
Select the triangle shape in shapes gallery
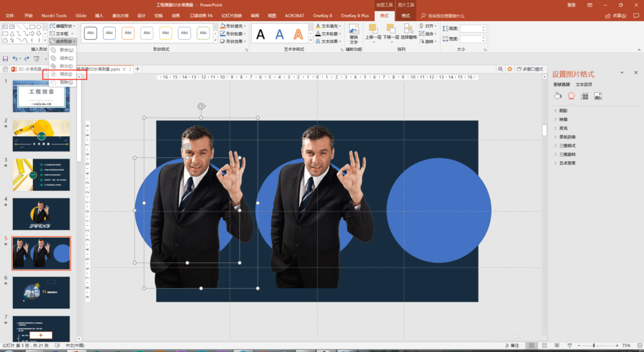click(12, 34)
